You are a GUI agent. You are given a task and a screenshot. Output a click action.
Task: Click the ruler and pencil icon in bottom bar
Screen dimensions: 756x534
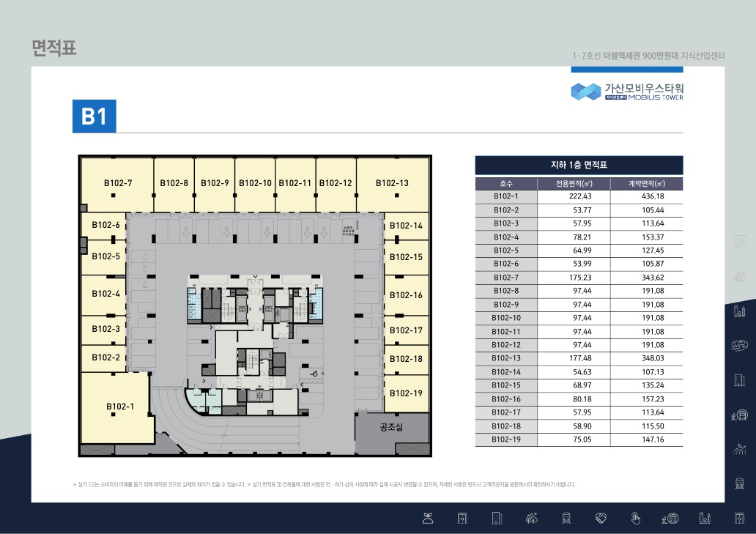pyautogui.click(x=705, y=519)
